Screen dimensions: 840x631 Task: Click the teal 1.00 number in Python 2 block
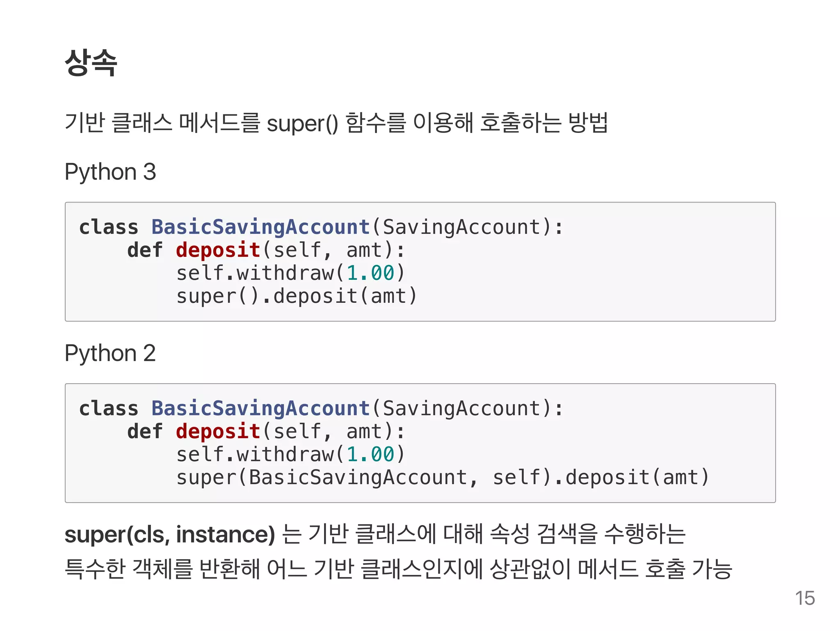click(370, 455)
